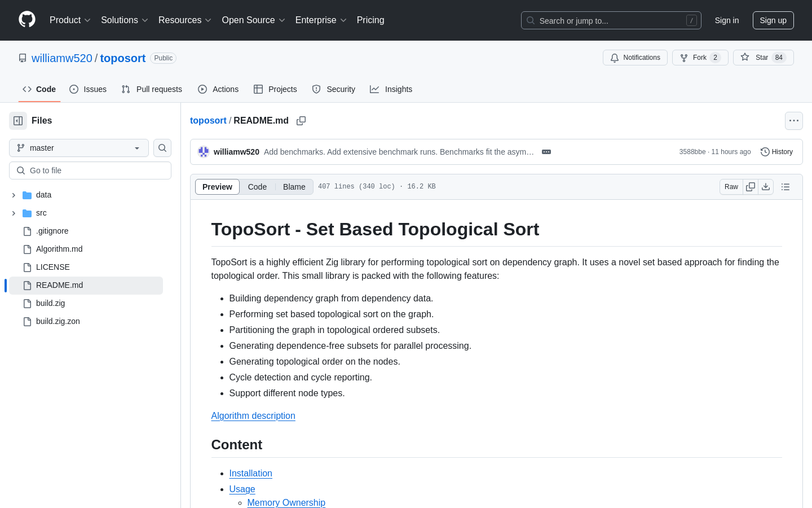The height and width of the screenshot is (508, 812).
Task: Open the Algorithm description link
Action: [253, 415]
